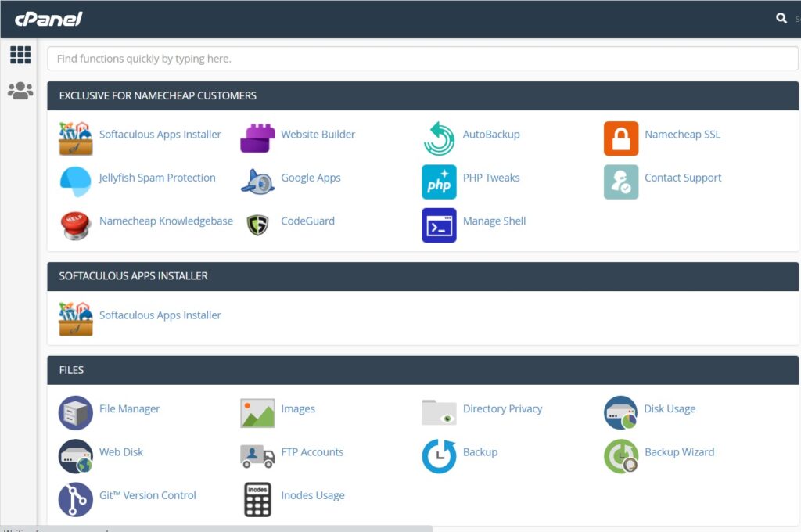Open the Backup clock icon
Image resolution: width=801 pixels, height=532 pixels.
coord(439,456)
